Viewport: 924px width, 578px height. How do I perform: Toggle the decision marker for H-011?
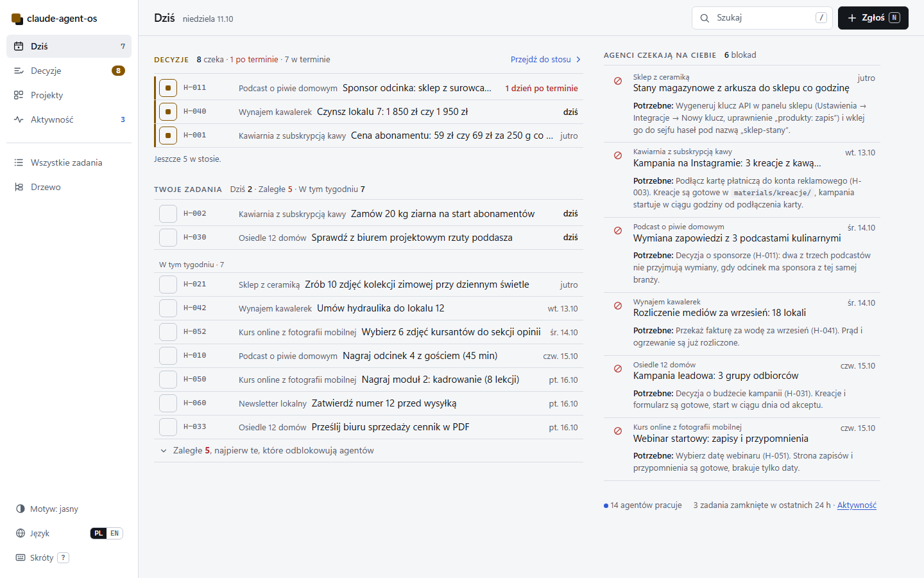(168, 88)
